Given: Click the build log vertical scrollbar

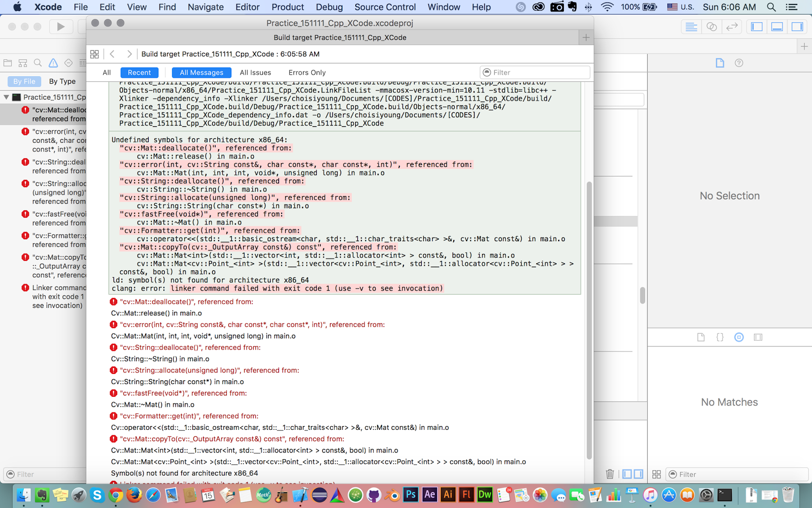Looking at the screenshot, I should click(589, 320).
